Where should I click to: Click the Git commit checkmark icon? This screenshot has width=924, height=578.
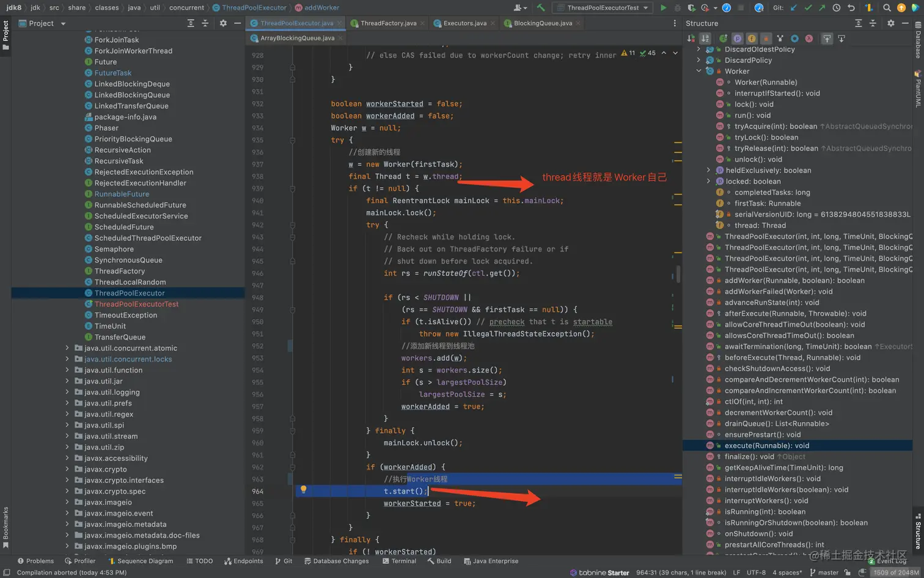coord(808,7)
